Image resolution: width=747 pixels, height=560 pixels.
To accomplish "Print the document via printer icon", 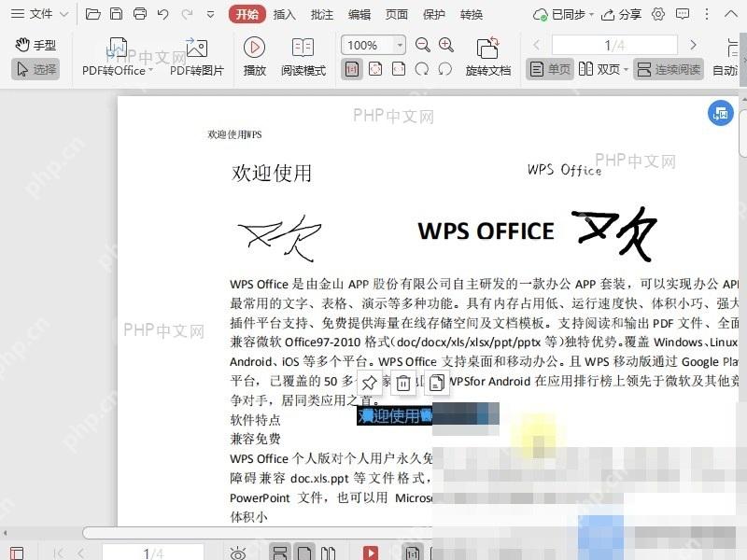I will pos(139,14).
